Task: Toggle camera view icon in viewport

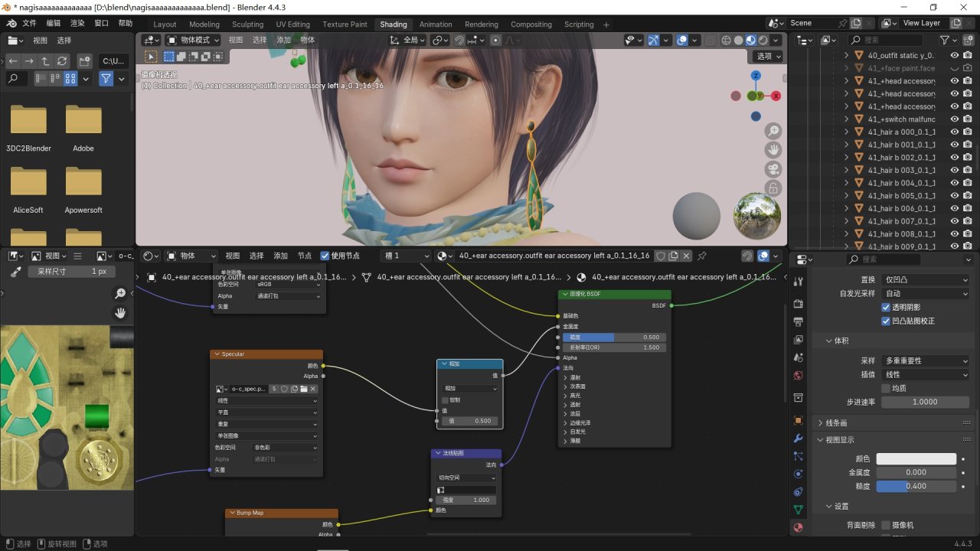Action: click(774, 169)
